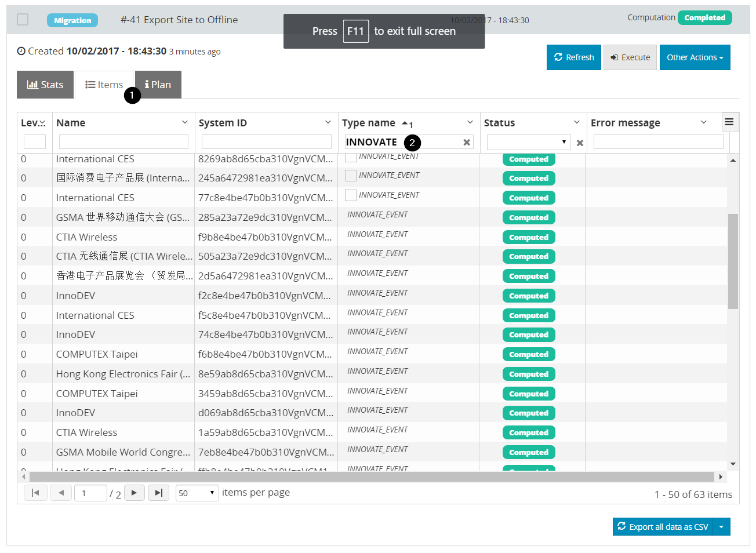The height and width of the screenshot is (553, 756).
Task: Click the Name filter input field
Action: 123,142
